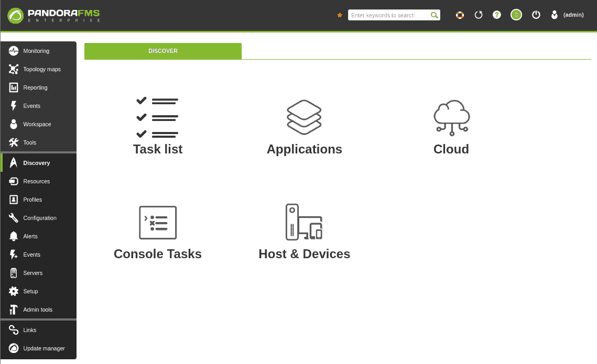The width and height of the screenshot is (597, 364).
Task: Click the Topology maps network icon
Action: (x=14, y=69)
